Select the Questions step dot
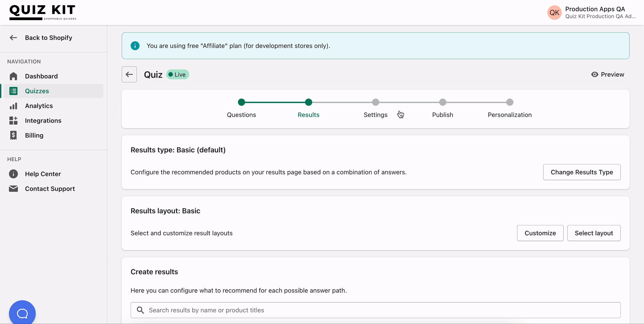 coord(242,102)
